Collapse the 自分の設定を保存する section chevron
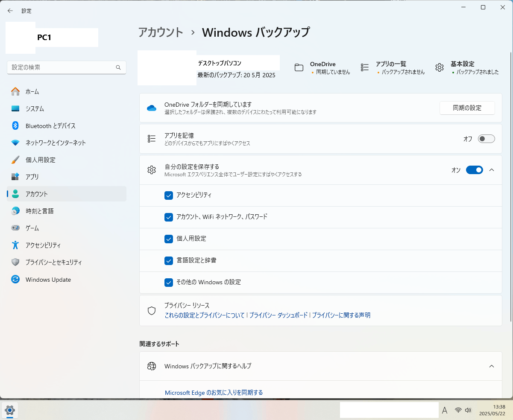This screenshot has height=420, width=513. [492, 170]
